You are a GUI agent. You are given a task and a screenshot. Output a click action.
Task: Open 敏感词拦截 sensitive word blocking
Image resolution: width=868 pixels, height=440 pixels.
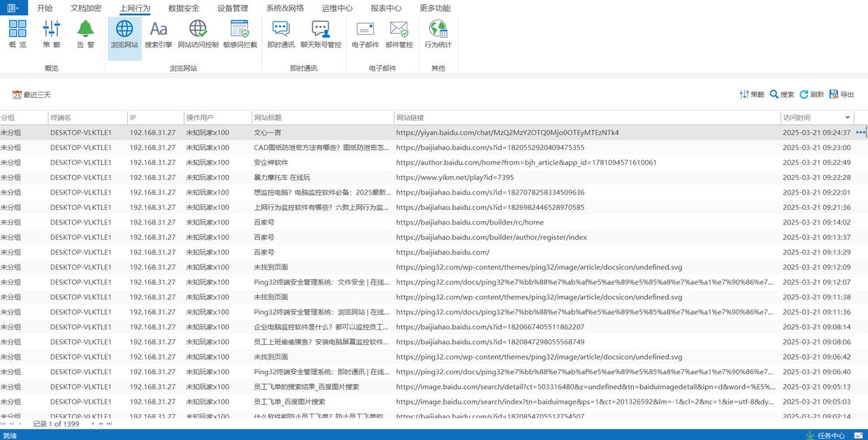(240, 34)
